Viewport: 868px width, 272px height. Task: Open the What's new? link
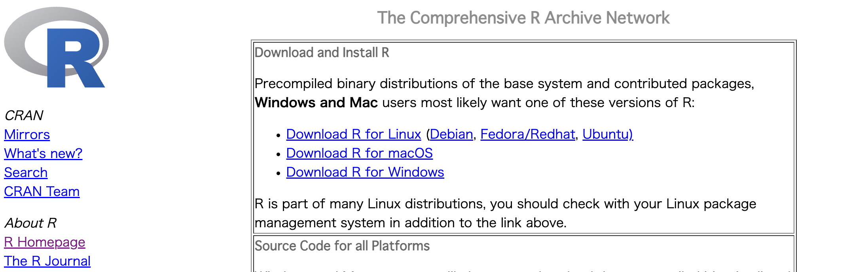click(43, 153)
